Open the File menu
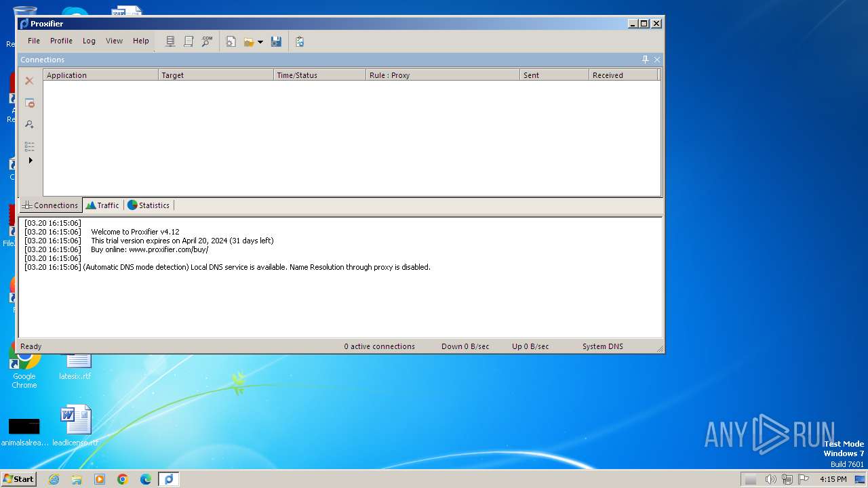The width and height of the screenshot is (868, 488). pos(34,41)
